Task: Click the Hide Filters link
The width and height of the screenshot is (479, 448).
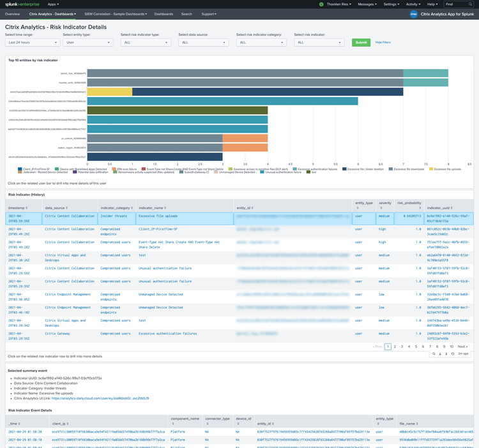Action: tap(383, 42)
